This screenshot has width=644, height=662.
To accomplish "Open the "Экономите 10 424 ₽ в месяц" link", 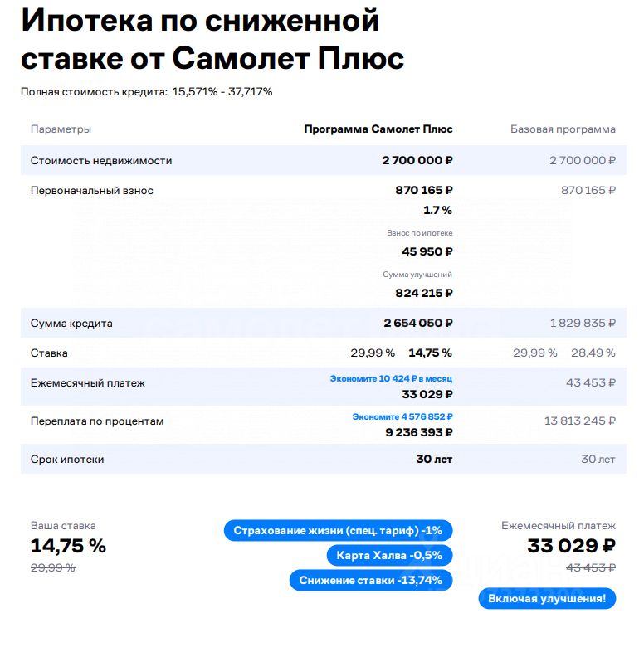I will tap(391, 379).
